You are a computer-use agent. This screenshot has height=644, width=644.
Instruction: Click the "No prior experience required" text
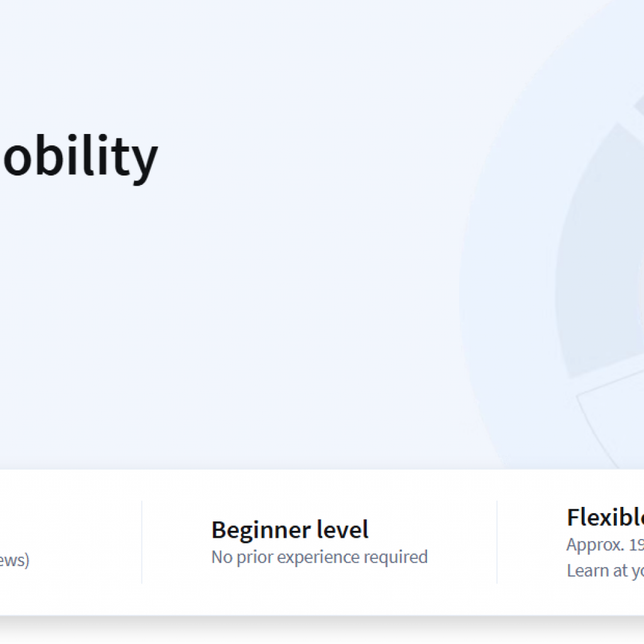[319, 557]
